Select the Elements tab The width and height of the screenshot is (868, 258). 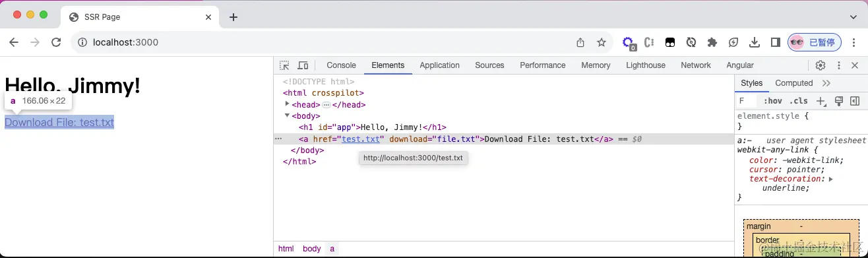click(x=388, y=65)
